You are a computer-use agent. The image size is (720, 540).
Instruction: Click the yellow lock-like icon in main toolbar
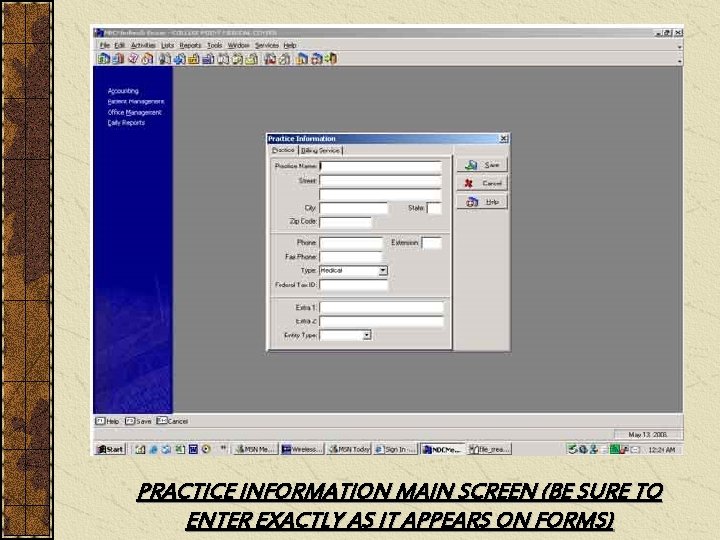194,59
